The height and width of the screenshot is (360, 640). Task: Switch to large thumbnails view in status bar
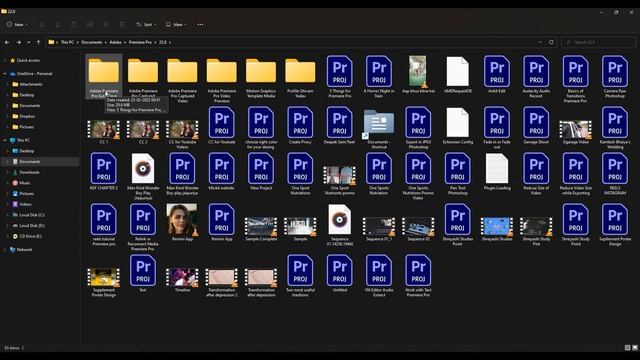tap(635, 348)
